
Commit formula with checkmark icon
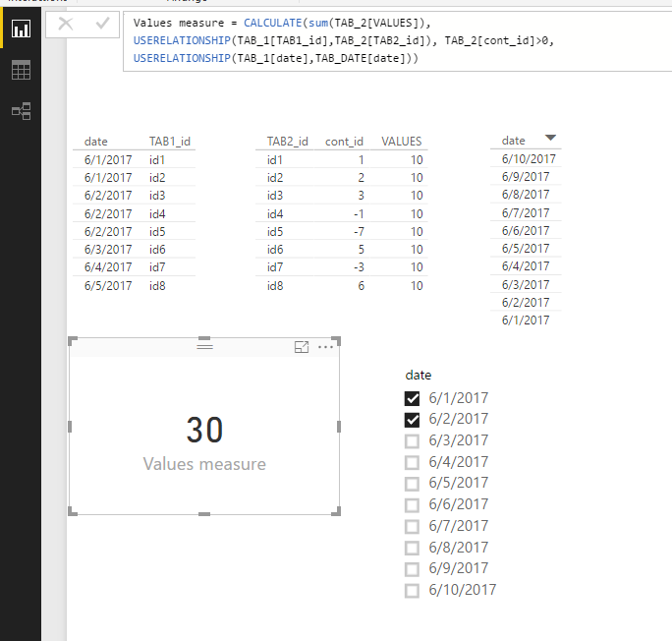point(102,24)
